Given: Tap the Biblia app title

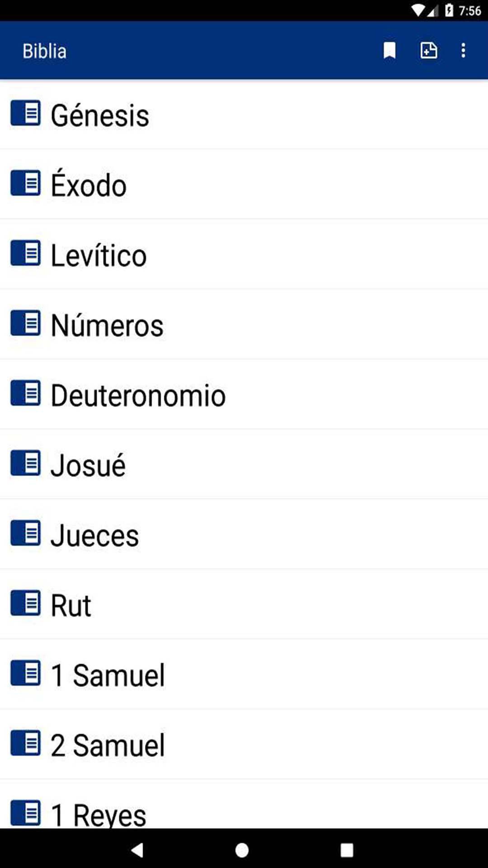Looking at the screenshot, I should (45, 51).
